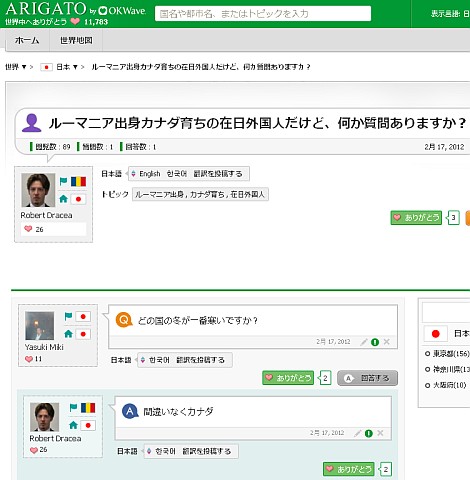Click the green info icon on the question
470x480 pixels.
pos(375,342)
